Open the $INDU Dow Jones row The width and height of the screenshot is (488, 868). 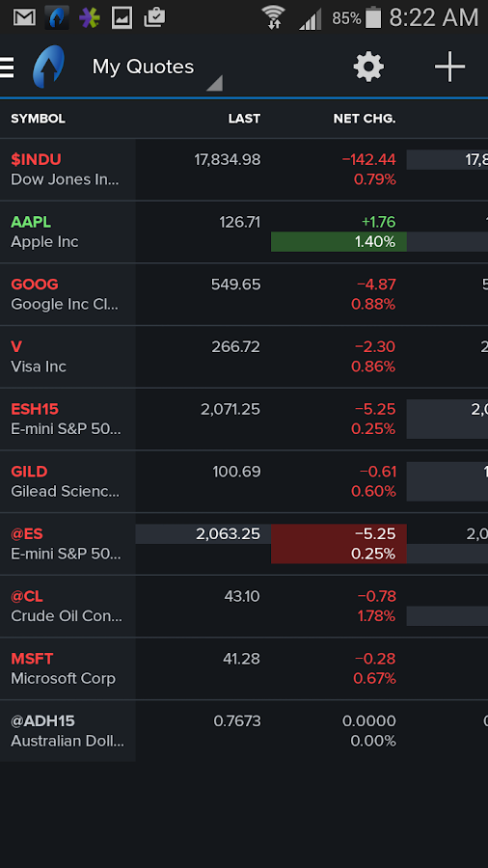244,170
